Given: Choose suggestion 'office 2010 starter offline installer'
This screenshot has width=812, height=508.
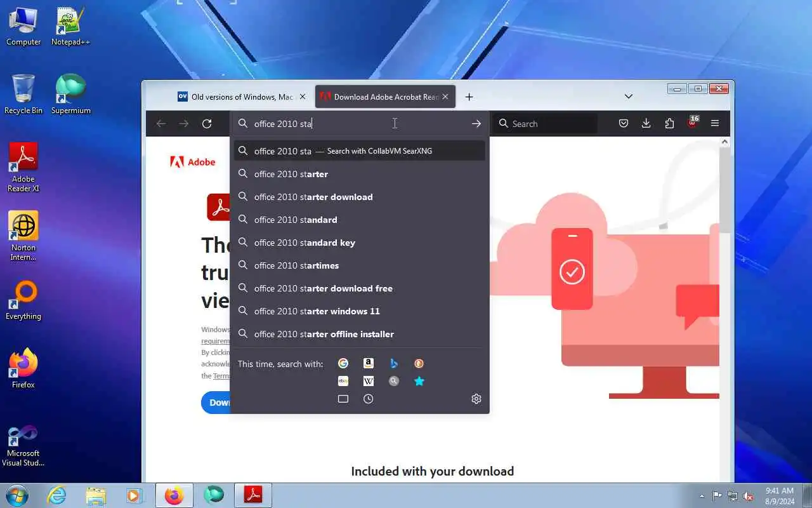Looking at the screenshot, I should [360, 334].
